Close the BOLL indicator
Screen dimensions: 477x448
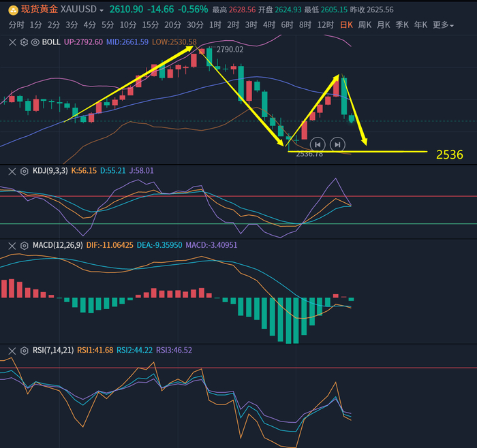pos(12,42)
